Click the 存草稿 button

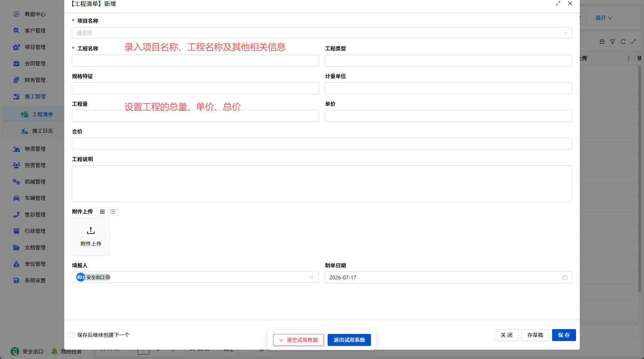(x=535, y=335)
